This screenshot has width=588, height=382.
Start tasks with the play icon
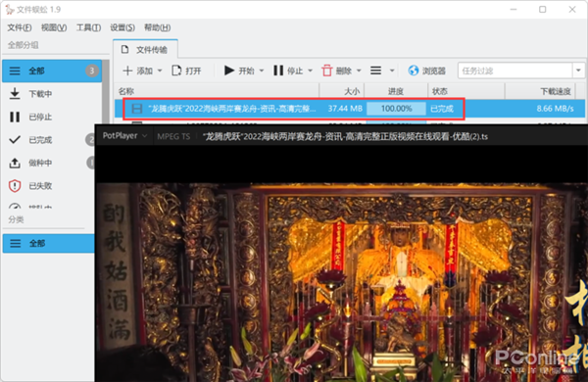coord(228,71)
